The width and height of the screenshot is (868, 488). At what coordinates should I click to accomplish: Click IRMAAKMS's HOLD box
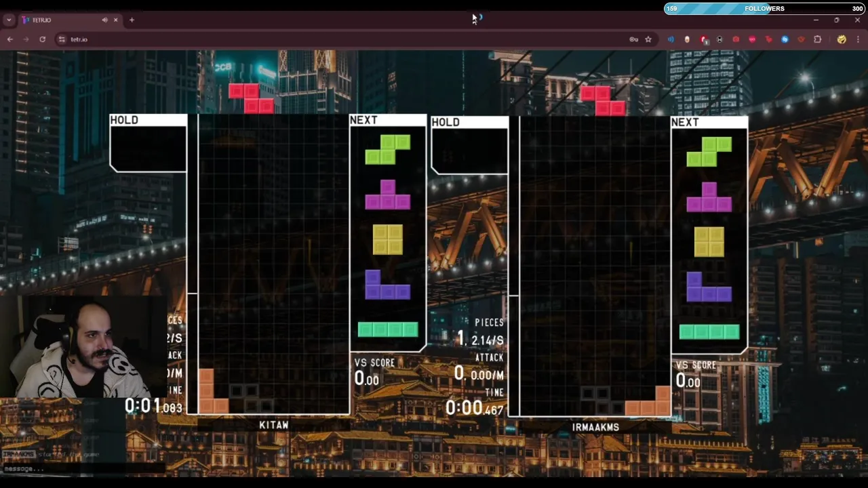pyautogui.click(x=470, y=145)
